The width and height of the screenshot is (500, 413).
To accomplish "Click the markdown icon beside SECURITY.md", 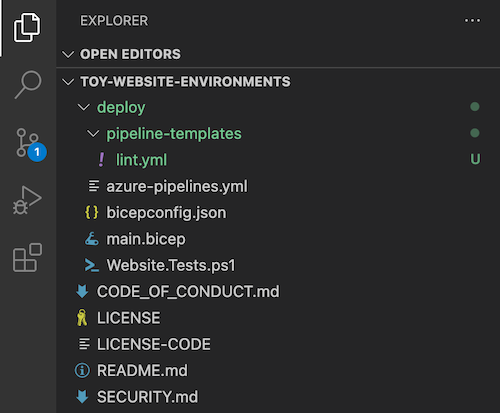I will click(82, 397).
